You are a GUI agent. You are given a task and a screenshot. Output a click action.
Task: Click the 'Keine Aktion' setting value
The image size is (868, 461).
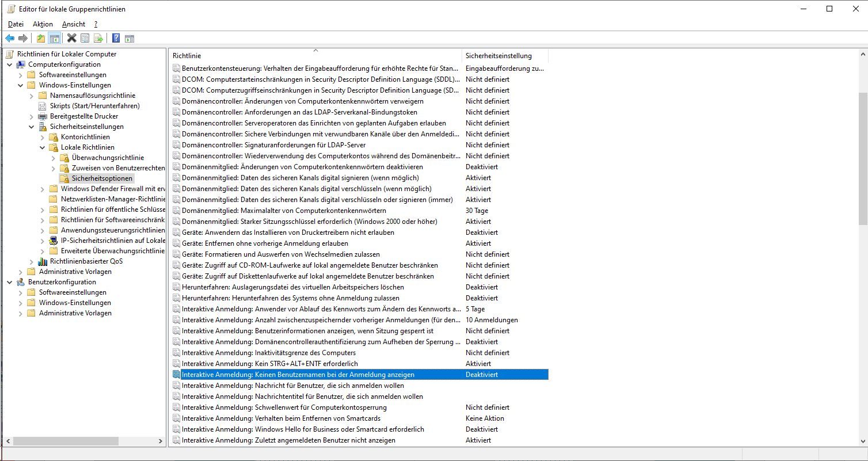(485, 418)
